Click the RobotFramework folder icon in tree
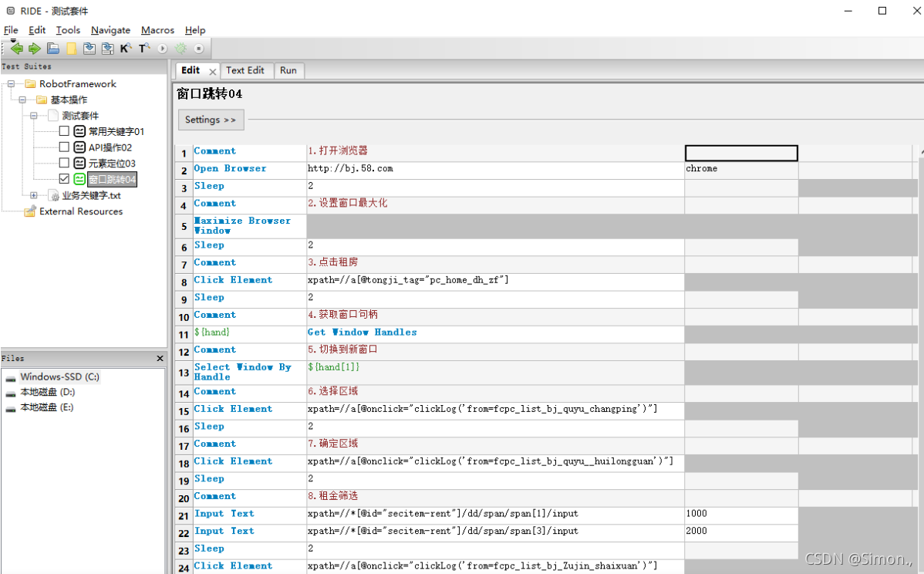This screenshot has width=924, height=574. (30, 83)
